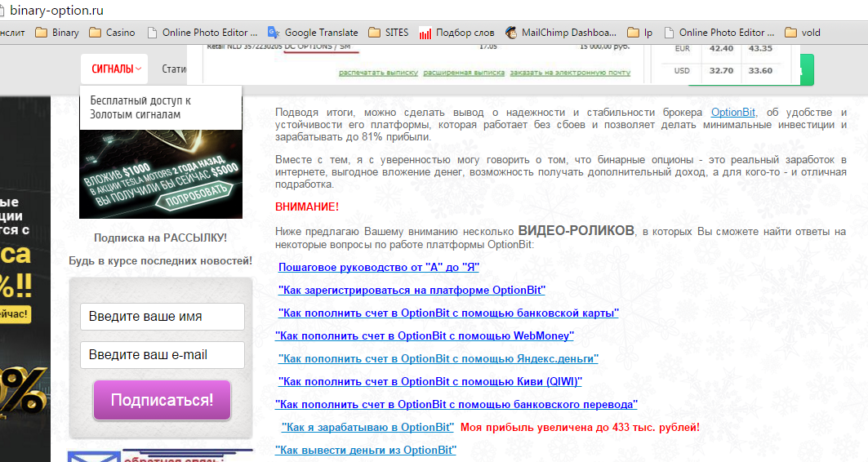Open the MailChimp Dashboard bookmark
The image size is (868, 462).
(561, 33)
